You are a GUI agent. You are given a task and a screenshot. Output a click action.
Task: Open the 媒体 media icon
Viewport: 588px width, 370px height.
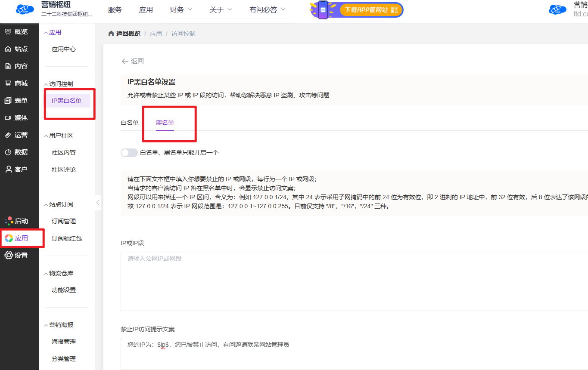8,118
